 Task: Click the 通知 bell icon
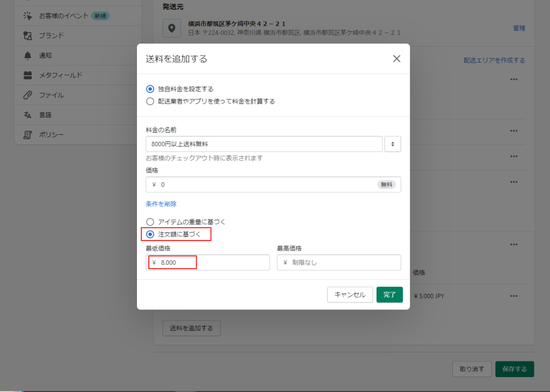(27, 55)
